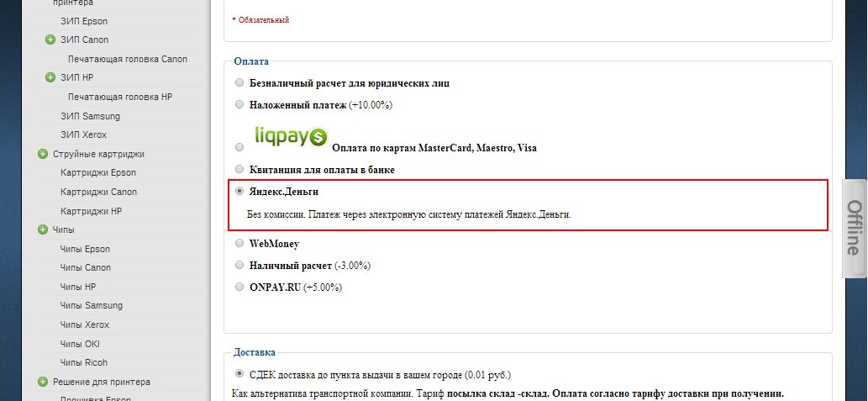The width and height of the screenshot is (868, 401).
Task: Open the Offline chat side tab
Action: pyautogui.click(x=855, y=228)
